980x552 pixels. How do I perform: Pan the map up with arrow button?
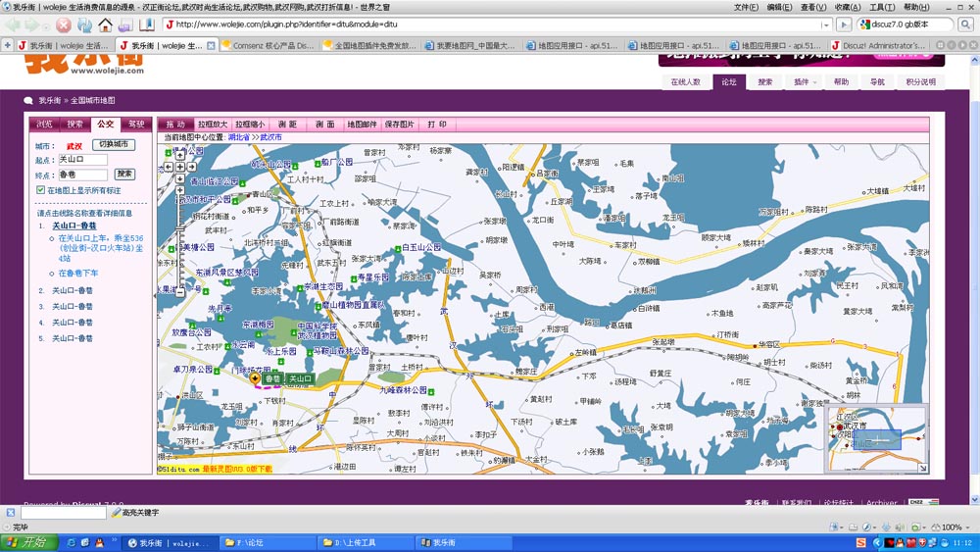[x=180, y=155]
